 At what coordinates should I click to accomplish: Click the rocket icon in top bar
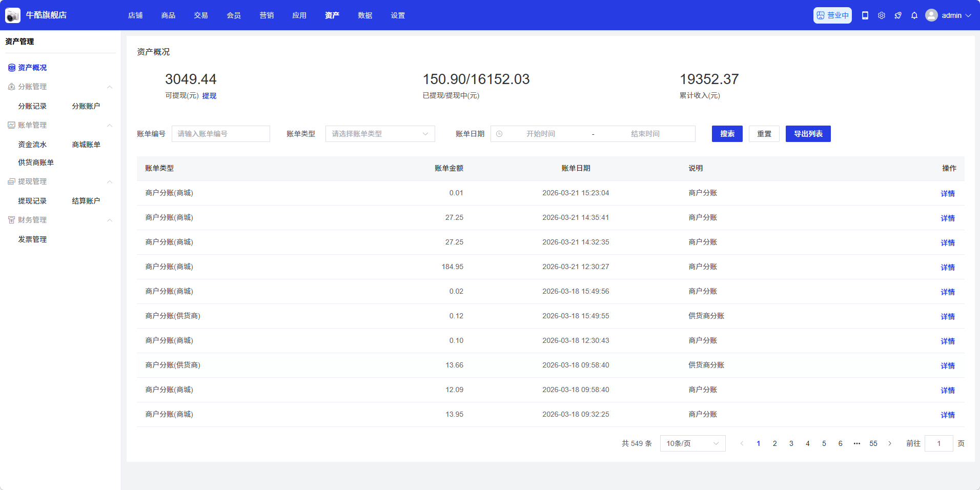click(898, 15)
